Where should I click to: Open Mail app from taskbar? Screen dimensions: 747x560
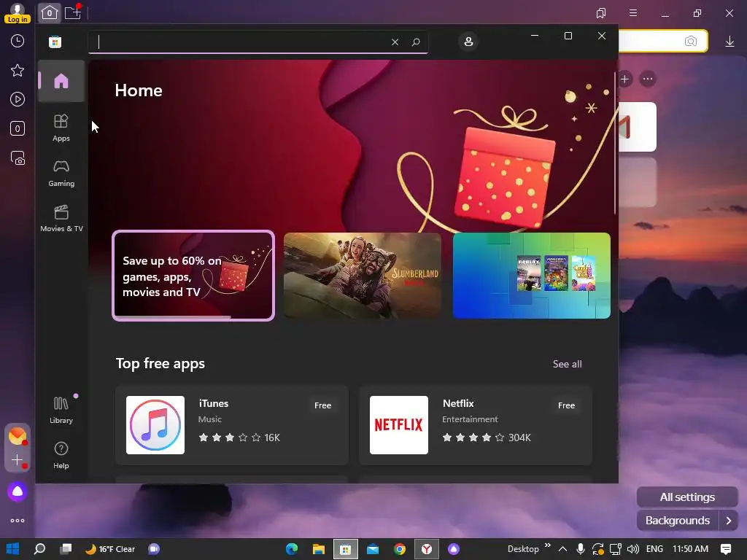[373, 549]
